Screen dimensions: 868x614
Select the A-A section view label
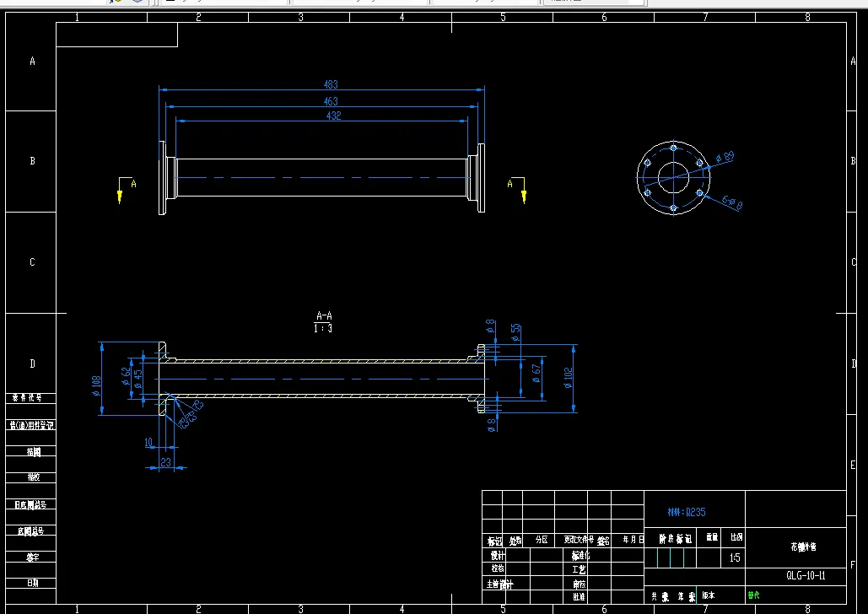click(x=324, y=315)
